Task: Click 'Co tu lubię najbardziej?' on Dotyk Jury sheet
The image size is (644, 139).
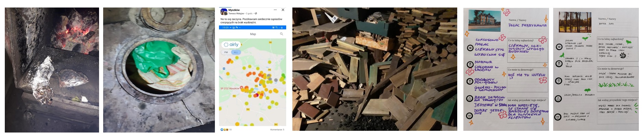Action: [611, 39]
